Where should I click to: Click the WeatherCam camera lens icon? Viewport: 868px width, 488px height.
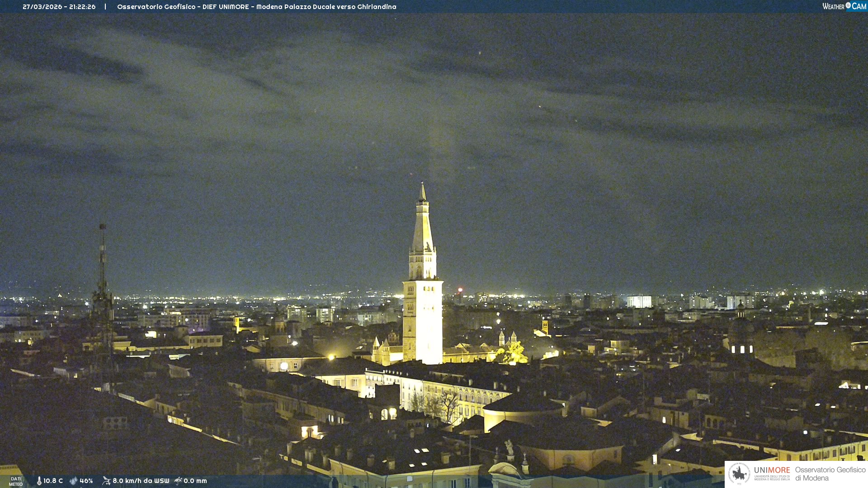pyautogui.click(x=848, y=5)
